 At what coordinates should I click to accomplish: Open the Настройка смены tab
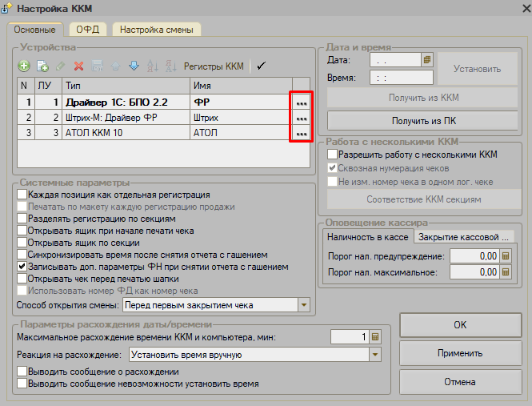tap(157, 30)
